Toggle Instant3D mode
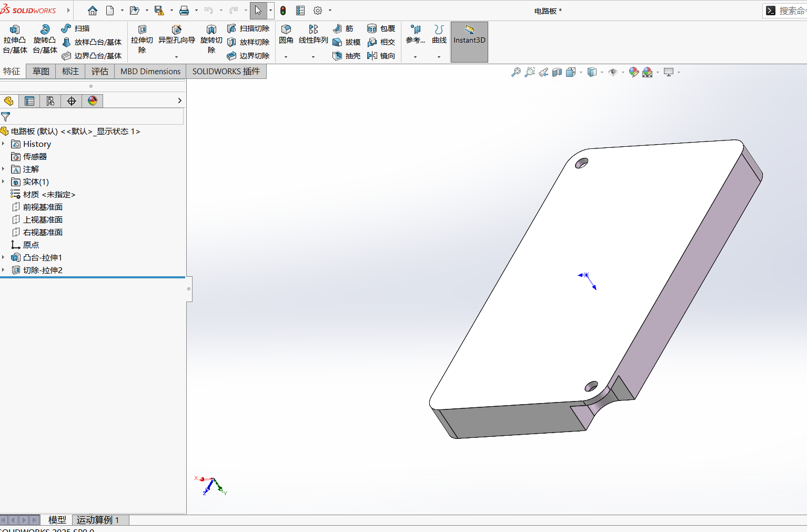 point(469,42)
